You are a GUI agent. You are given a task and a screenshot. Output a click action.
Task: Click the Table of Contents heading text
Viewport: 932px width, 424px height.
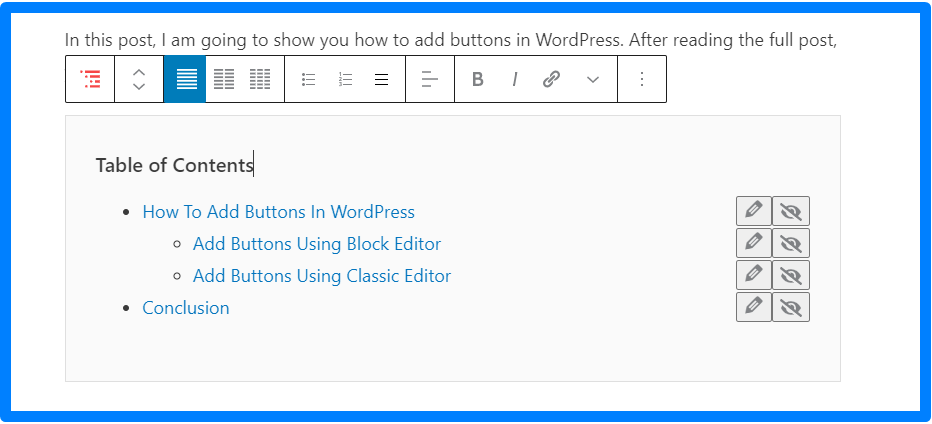[x=174, y=165]
